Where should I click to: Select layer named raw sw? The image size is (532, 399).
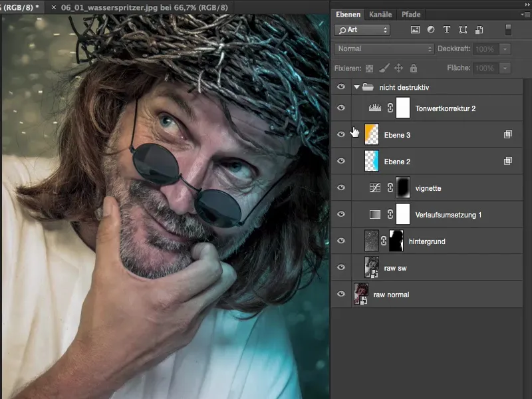[x=395, y=268]
